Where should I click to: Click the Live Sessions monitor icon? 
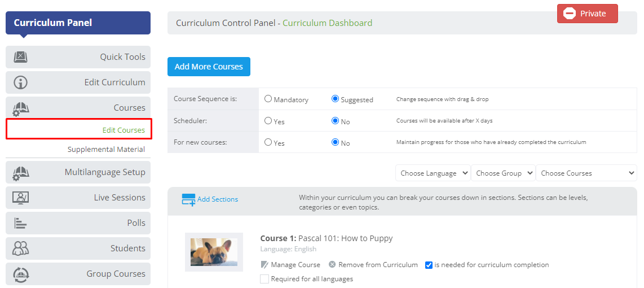[x=20, y=198]
